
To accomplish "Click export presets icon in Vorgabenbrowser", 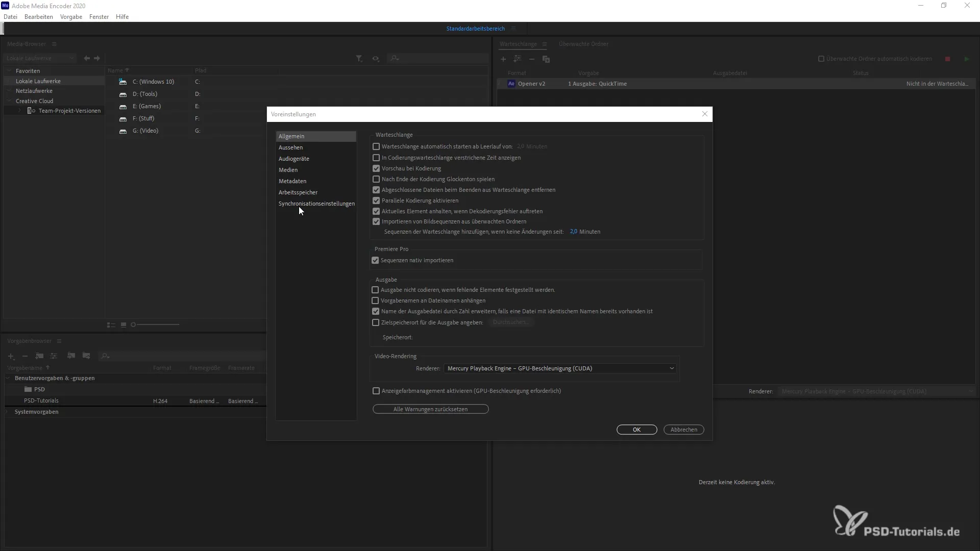I will tap(86, 356).
